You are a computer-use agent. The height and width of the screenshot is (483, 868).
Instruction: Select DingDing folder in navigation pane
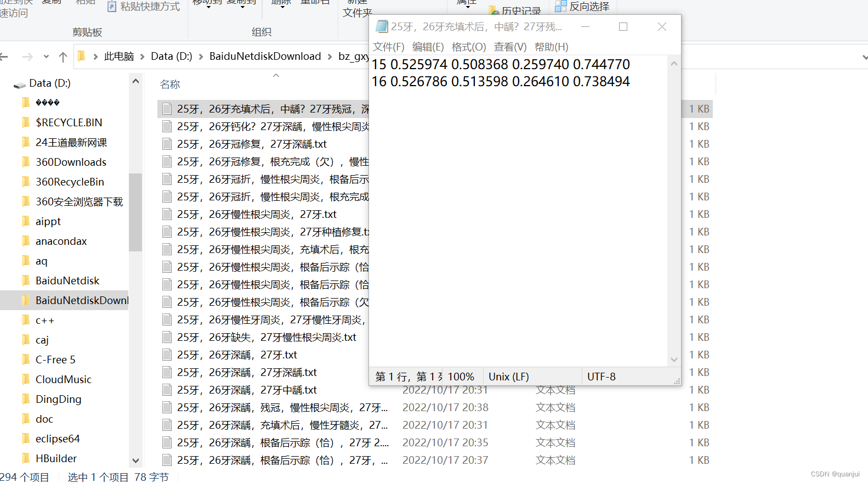pyautogui.click(x=58, y=399)
